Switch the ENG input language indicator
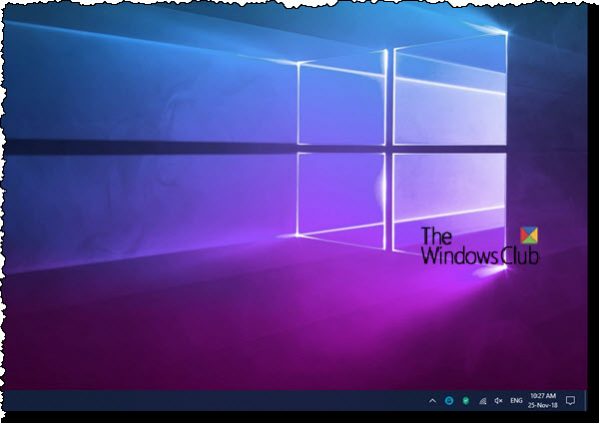Viewport: 600px width, 424px height. 516,401
